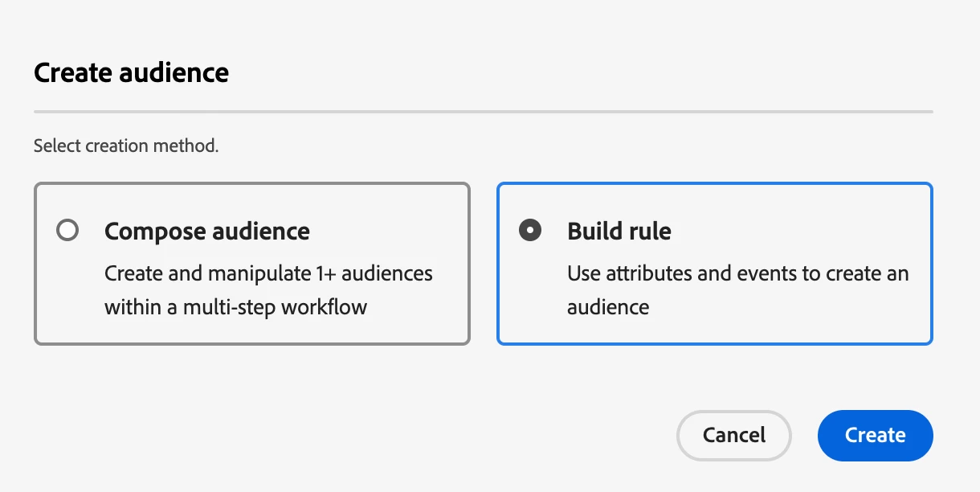Click the "Create audience" dialog heading
Image resolution: width=980 pixels, height=492 pixels.
131,73
